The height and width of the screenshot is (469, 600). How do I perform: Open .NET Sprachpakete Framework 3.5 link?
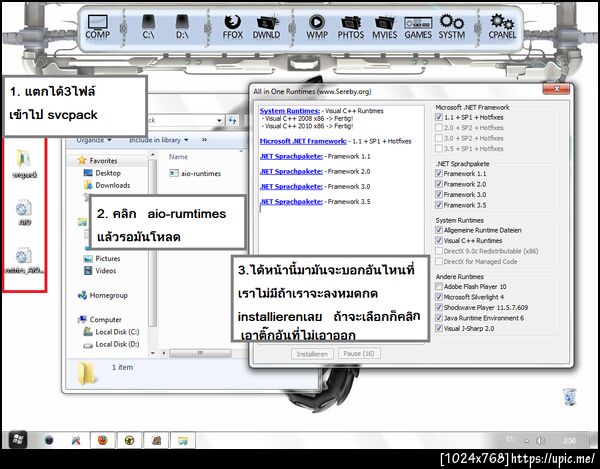click(291, 202)
